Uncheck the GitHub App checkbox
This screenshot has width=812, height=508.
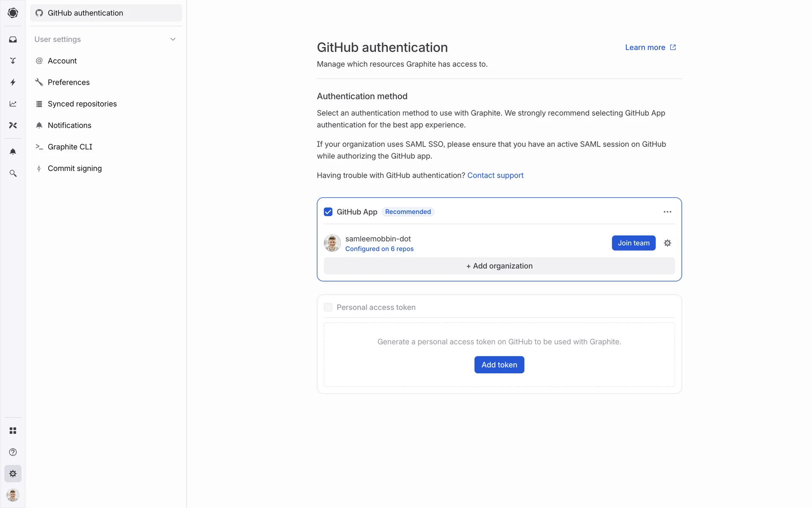click(x=328, y=212)
